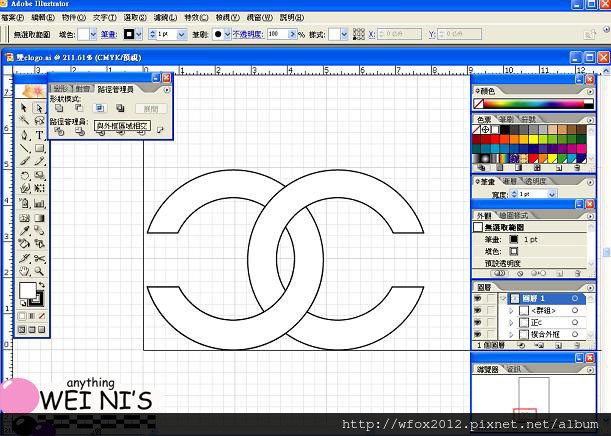Viewport: 611px width, 436px height.
Task: Click target circle of 正c row
Action: point(575,323)
